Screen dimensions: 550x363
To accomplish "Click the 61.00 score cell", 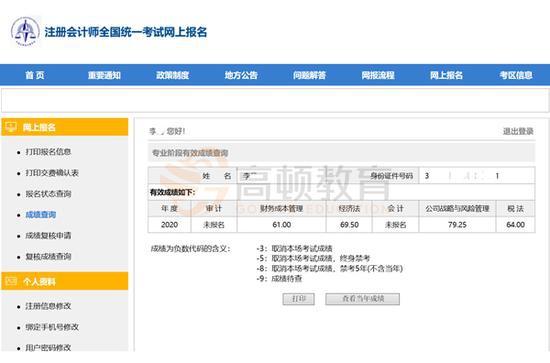I will point(282,225).
